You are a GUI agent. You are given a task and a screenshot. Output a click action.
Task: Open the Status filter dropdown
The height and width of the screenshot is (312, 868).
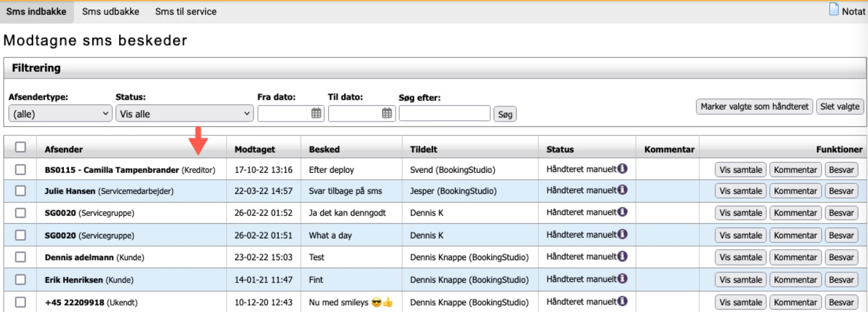pos(184,114)
